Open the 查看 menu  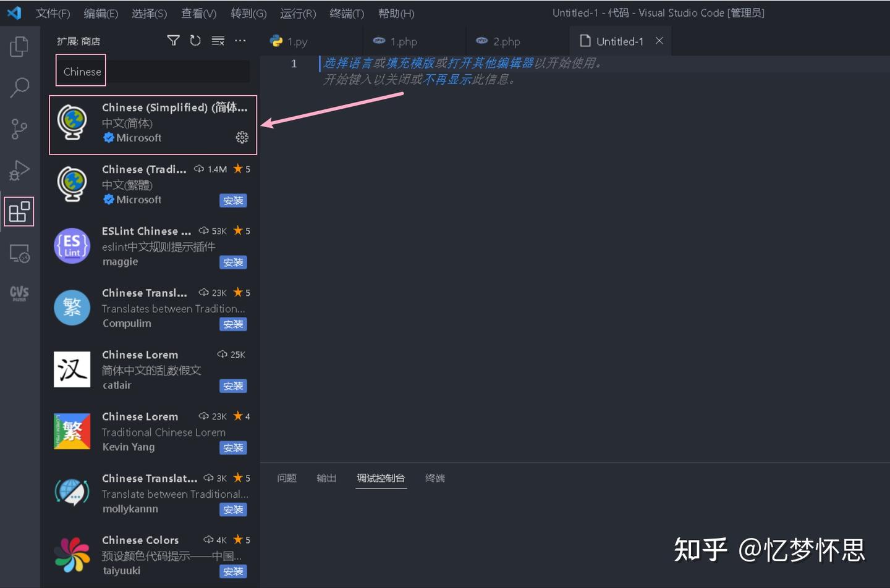point(198,13)
